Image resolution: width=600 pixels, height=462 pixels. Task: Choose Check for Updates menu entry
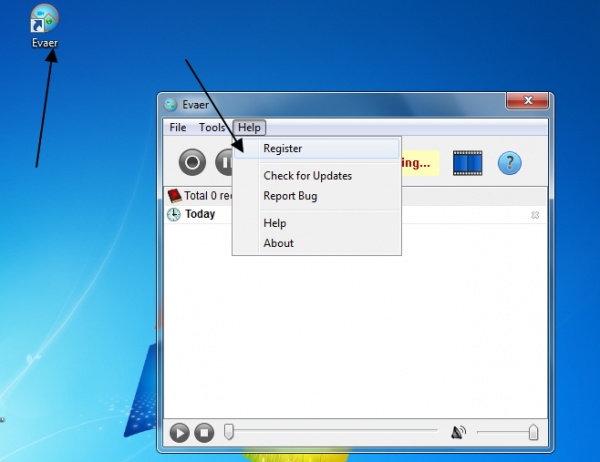point(317,176)
